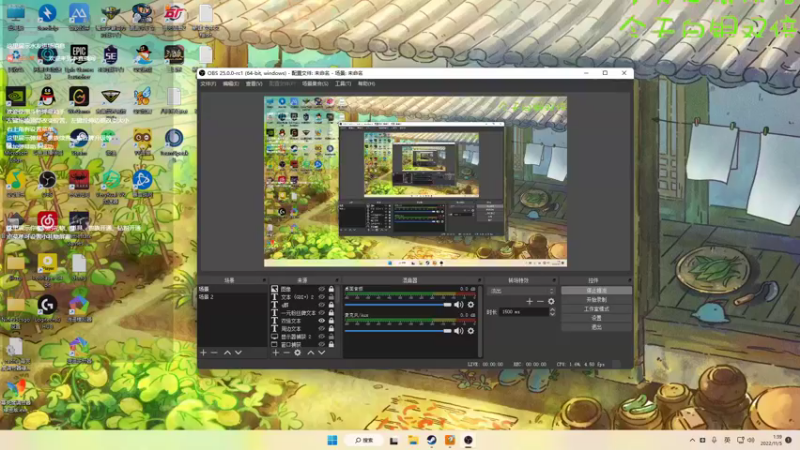Viewport: 800px width, 450px height.
Task: Remove the selected source with the minus icon
Action: (x=286, y=353)
